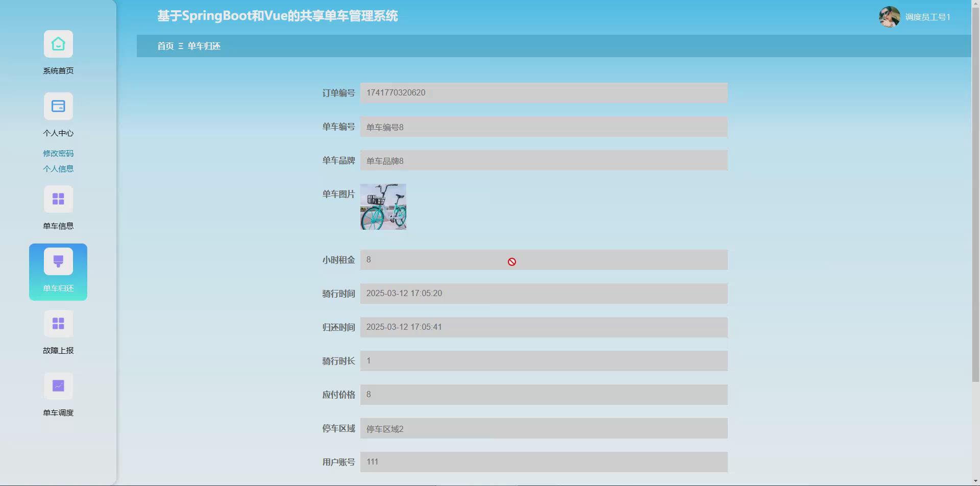Click the 单车信息 grid icon

click(x=58, y=199)
